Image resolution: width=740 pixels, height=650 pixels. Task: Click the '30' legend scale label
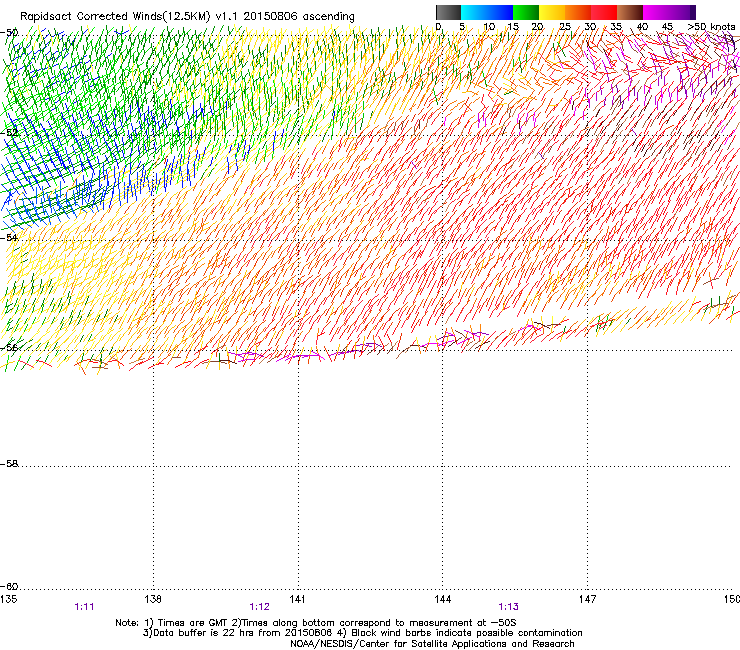(x=590, y=27)
